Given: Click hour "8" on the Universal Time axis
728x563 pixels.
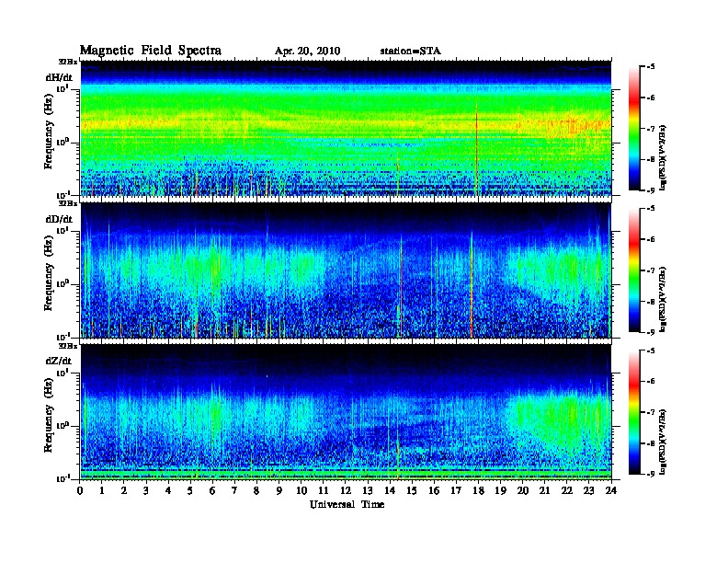Looking at the screenshot, I should 256,491.
